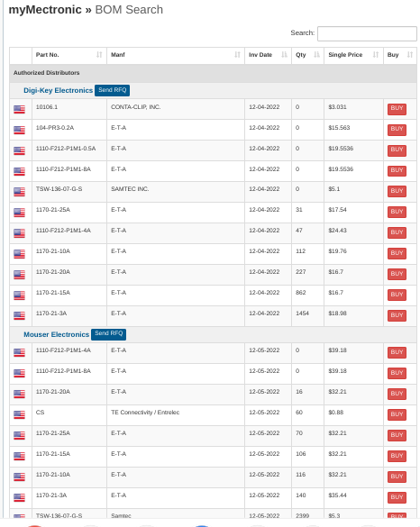Click the Part No. column sort arrows
420x527 pixels.
click(x=99, y=55)
